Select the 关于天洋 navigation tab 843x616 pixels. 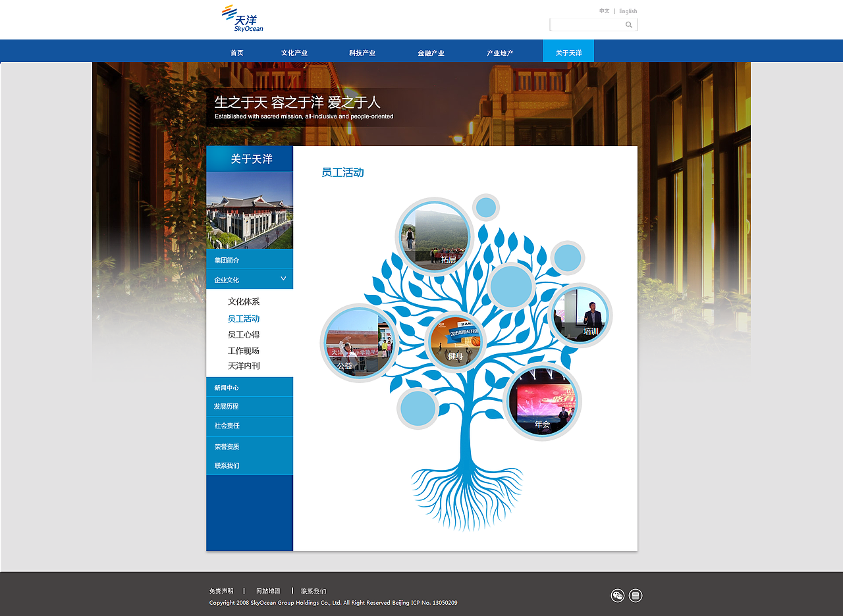tap(568, 51)
